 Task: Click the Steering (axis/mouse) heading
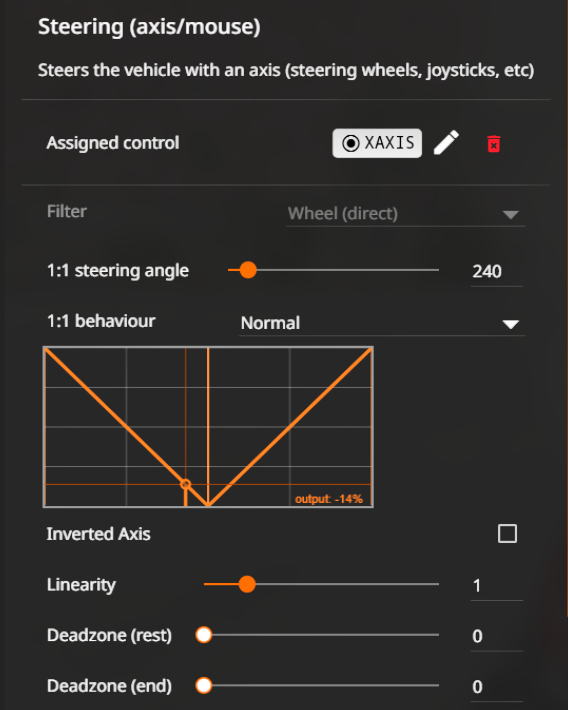tap(149, 27)
